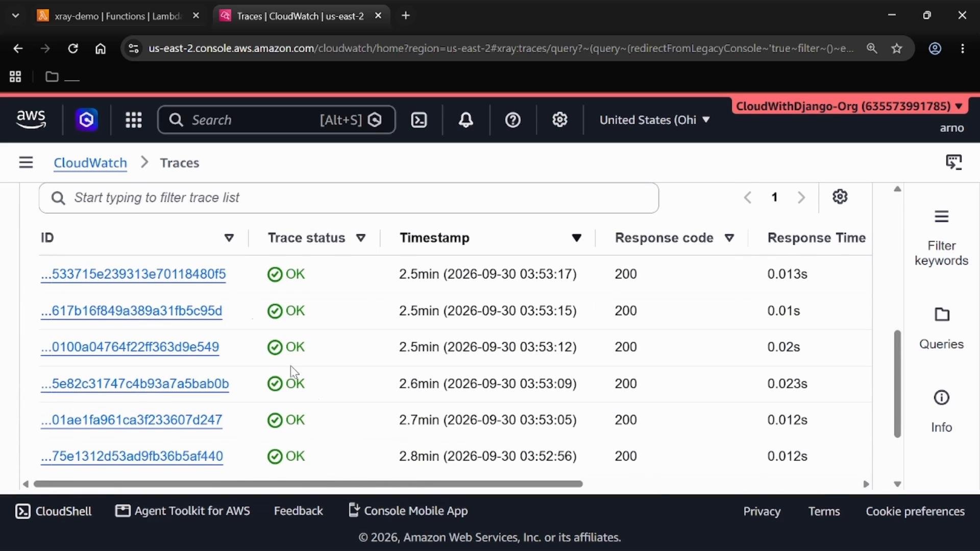
Task: Click the Amazon Q hexagon icon
Action: [87, 120]
